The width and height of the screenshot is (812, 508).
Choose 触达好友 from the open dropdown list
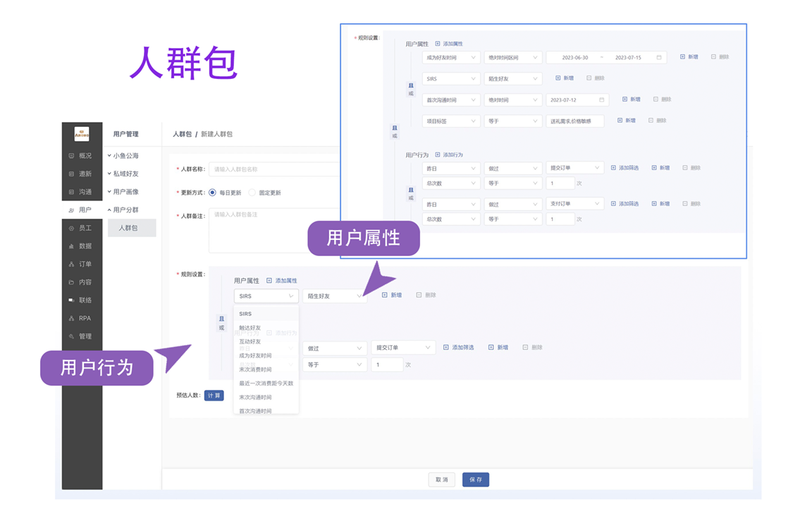pyautogui.click(x=250, y=328)
